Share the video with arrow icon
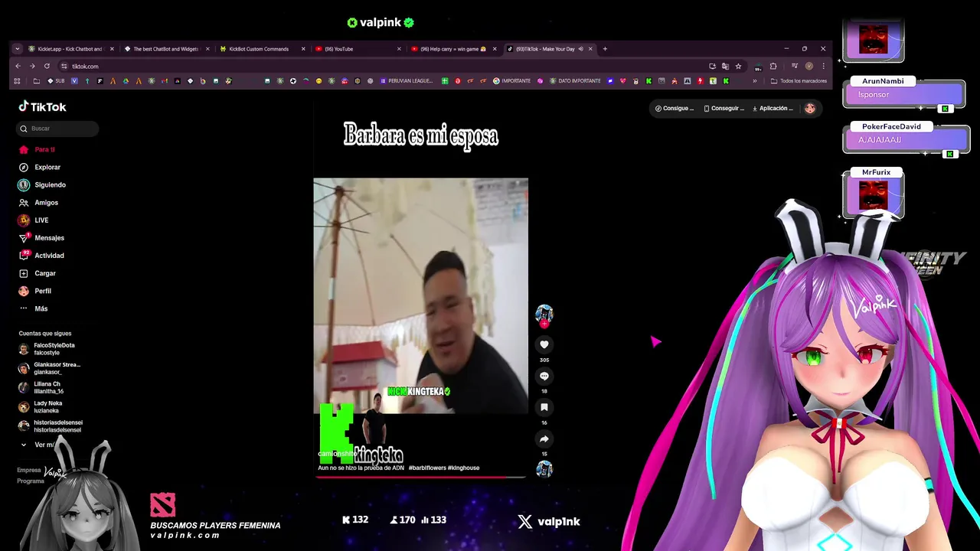The height and width of the screenshot is (551, 980). click(x=544, y=439)
